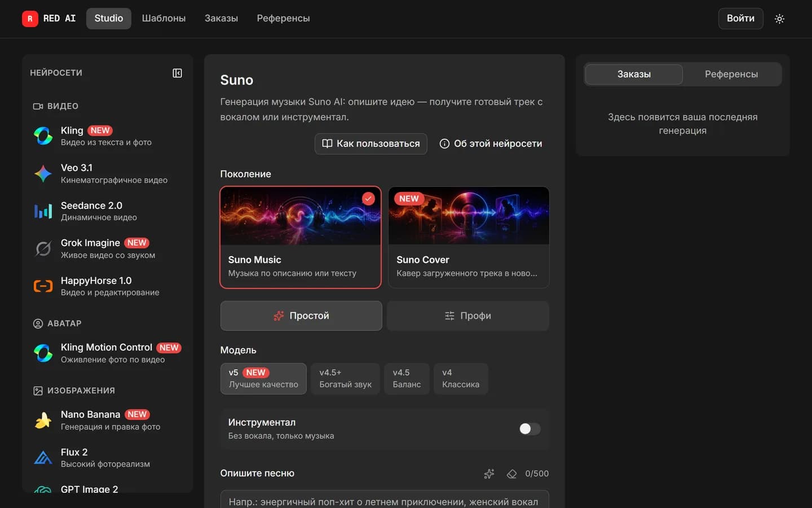Select the Заказы tab in right panel

(x=634, y=74)
